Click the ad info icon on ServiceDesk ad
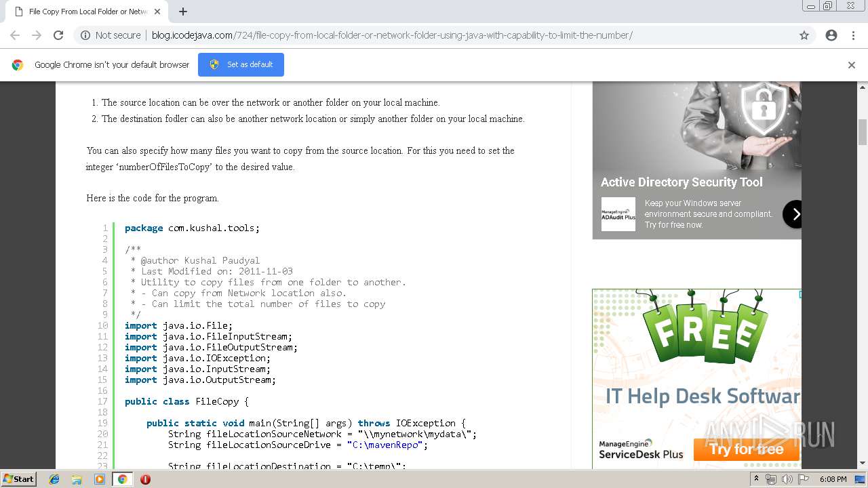Viewport: 868px width, 488px height. (800, 294)
